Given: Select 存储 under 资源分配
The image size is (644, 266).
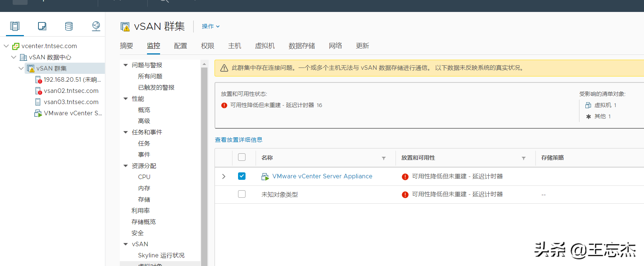Looking at the screenshot, I should 144,199.
